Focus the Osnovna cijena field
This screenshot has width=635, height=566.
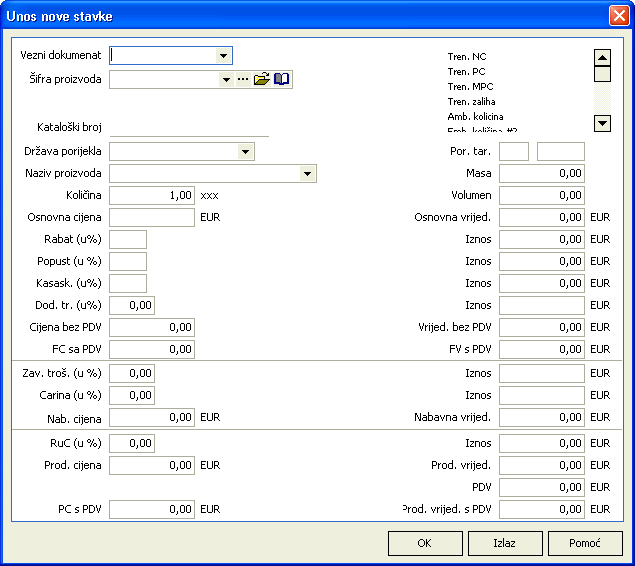(x=152, y=217)
